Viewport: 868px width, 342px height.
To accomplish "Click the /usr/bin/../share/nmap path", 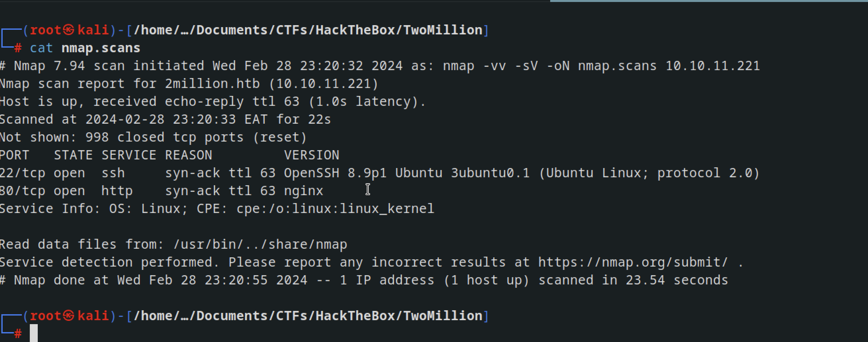I will tap(260, 244).
